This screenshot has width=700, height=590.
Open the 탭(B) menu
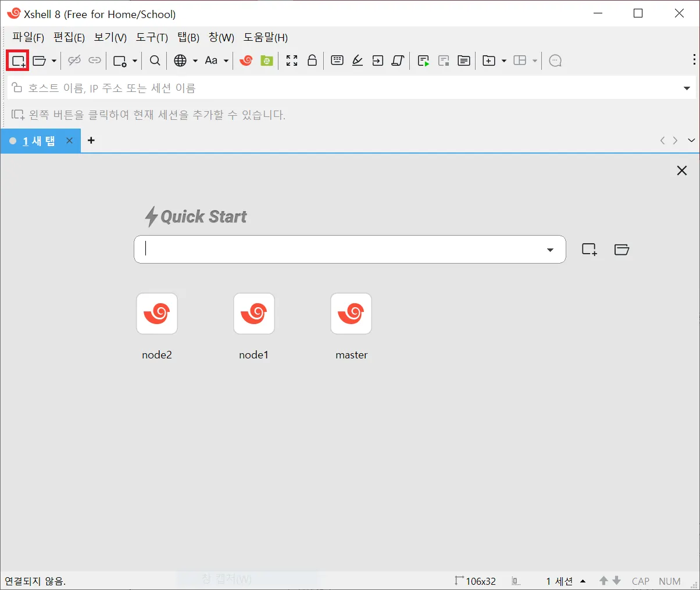point(188,37)
